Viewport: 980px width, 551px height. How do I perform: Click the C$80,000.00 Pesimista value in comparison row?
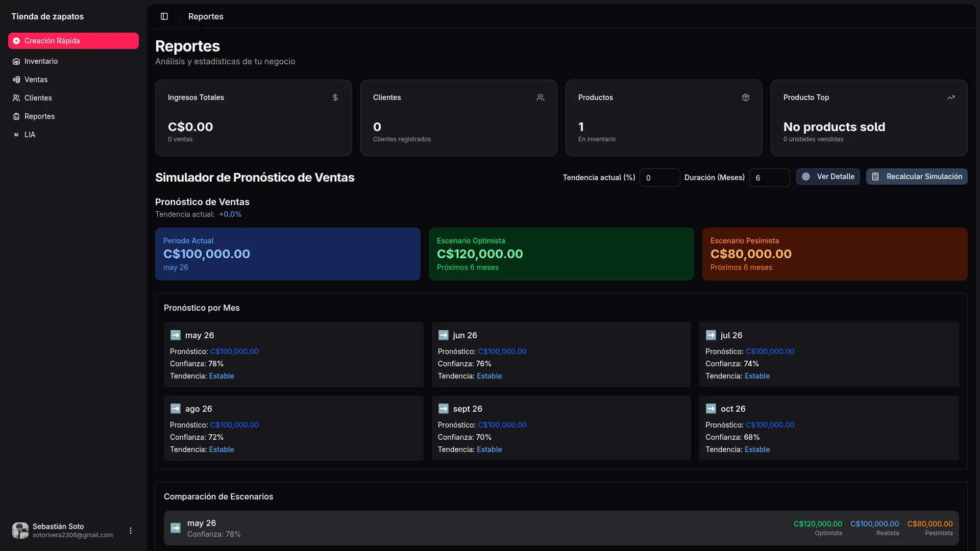(x=929, y=524)
